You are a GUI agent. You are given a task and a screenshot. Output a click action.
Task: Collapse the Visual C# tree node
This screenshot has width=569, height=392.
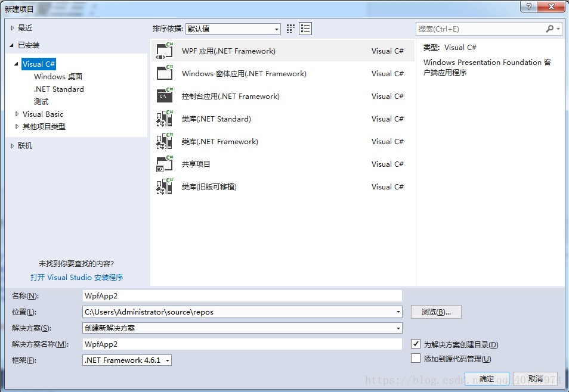coord(16,64)
